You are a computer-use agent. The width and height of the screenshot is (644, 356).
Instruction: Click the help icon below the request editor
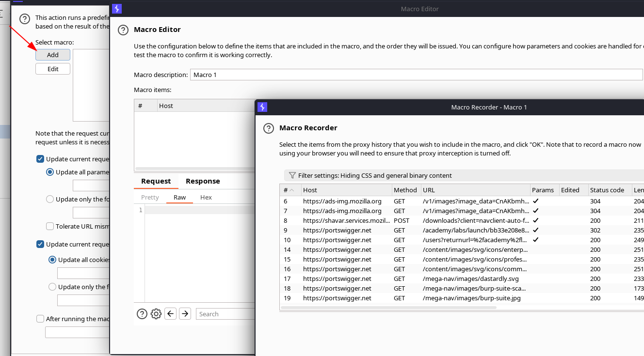(x=142, y=314)
